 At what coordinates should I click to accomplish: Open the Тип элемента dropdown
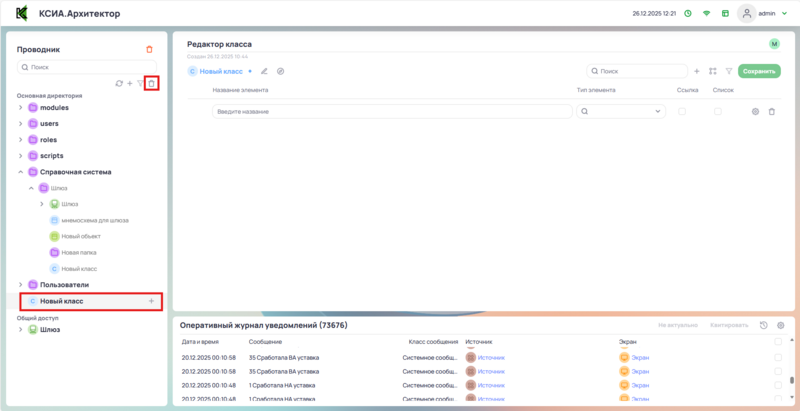pyautogui.click(x=620, y=112)
